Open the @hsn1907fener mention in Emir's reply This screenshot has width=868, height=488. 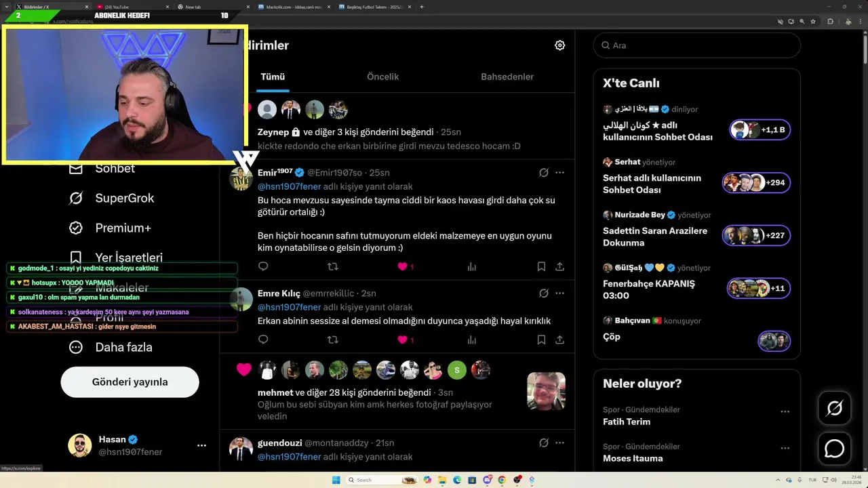click(289, 186)
